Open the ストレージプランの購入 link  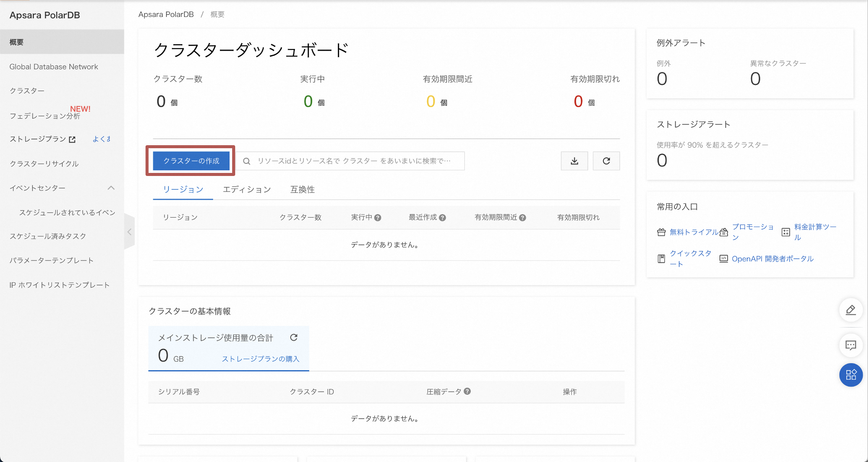coord(260,359)
